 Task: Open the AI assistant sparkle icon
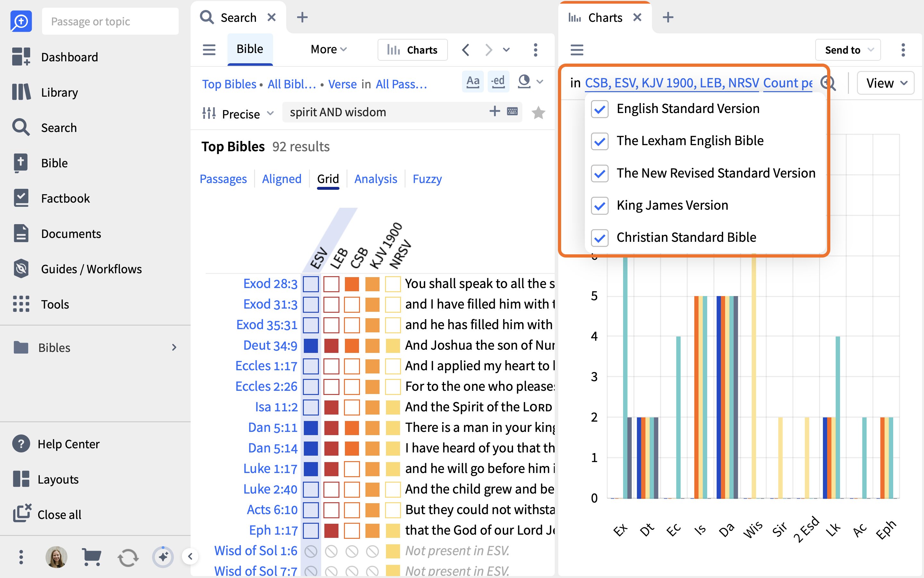(x=163, y=557)
